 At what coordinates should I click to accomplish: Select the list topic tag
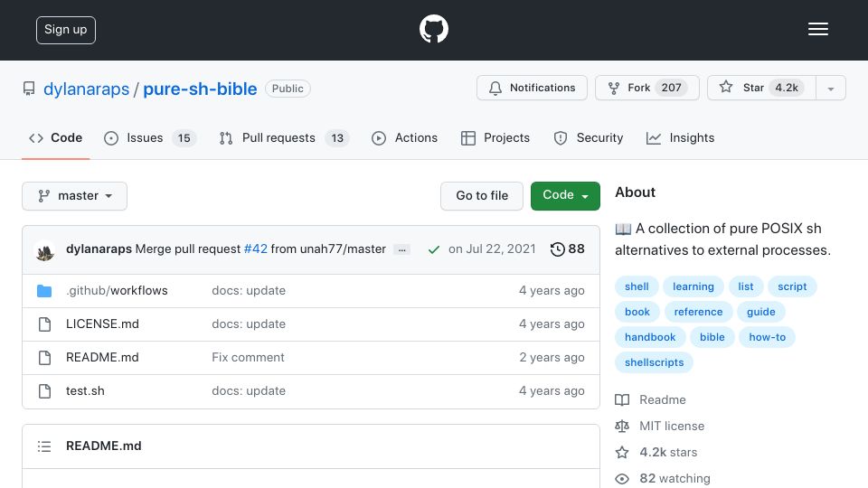point(746,286)
